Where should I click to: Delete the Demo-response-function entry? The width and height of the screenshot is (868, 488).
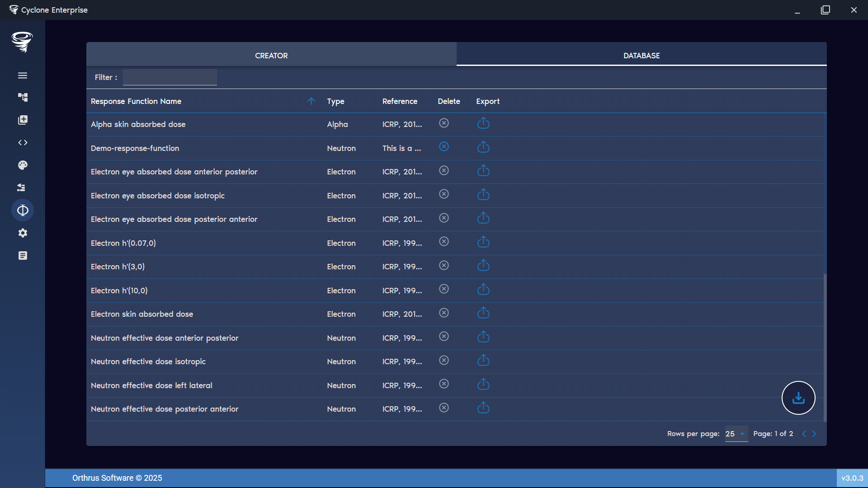coord(444,147)
